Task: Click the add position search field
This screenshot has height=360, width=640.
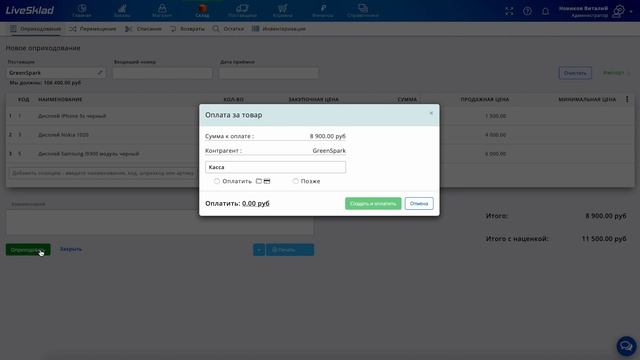Action: click(104, 173)
